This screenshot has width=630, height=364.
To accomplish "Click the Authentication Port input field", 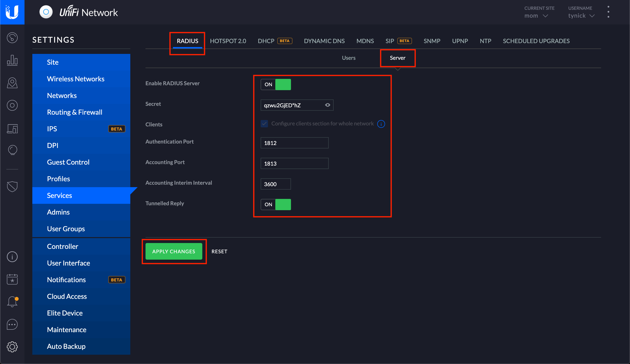I will tap(295, 143).
